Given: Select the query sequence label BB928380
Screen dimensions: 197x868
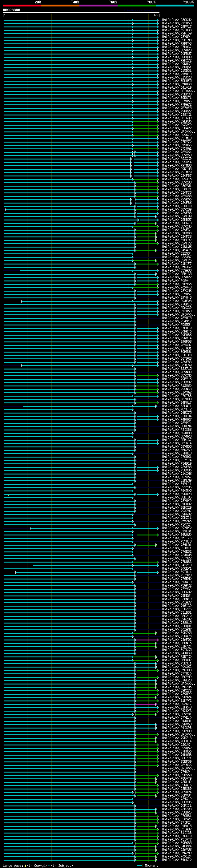Looking at the screenshot, I should pos(11,10).
